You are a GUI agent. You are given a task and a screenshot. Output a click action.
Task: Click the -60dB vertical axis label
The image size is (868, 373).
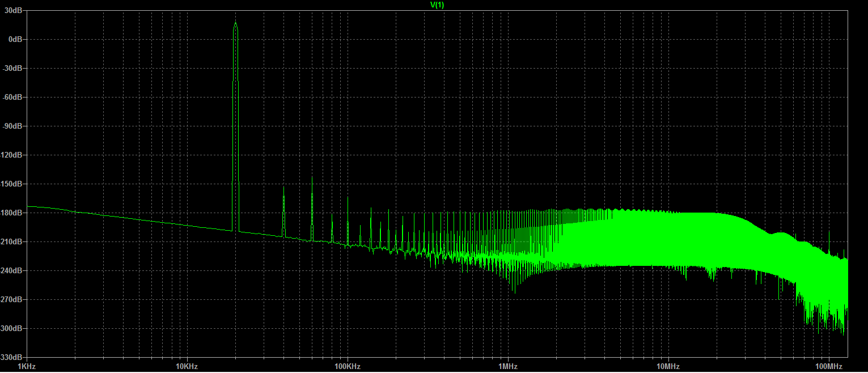point(12,97)
